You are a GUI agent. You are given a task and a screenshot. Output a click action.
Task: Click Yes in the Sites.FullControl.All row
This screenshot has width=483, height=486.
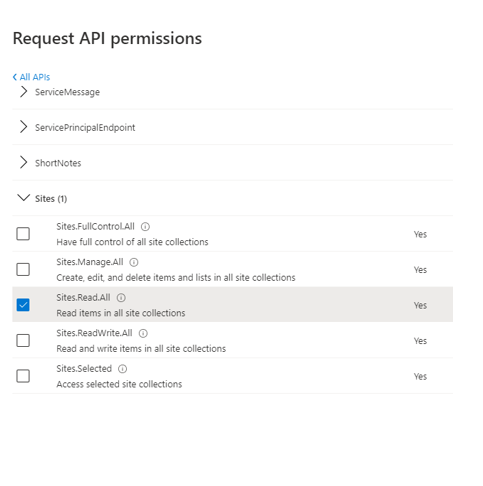(420, 234)
